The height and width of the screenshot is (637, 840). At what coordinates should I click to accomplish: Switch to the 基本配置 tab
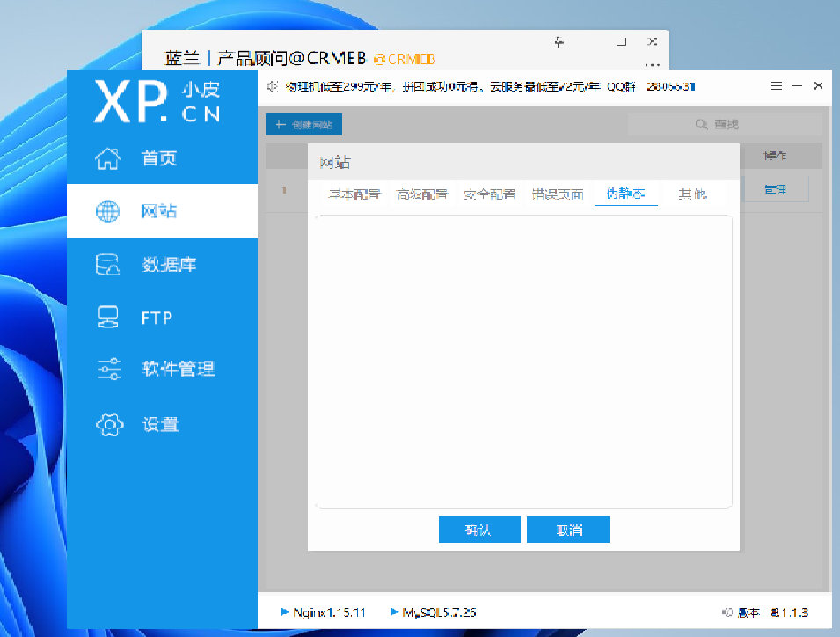tap(354, 194)
